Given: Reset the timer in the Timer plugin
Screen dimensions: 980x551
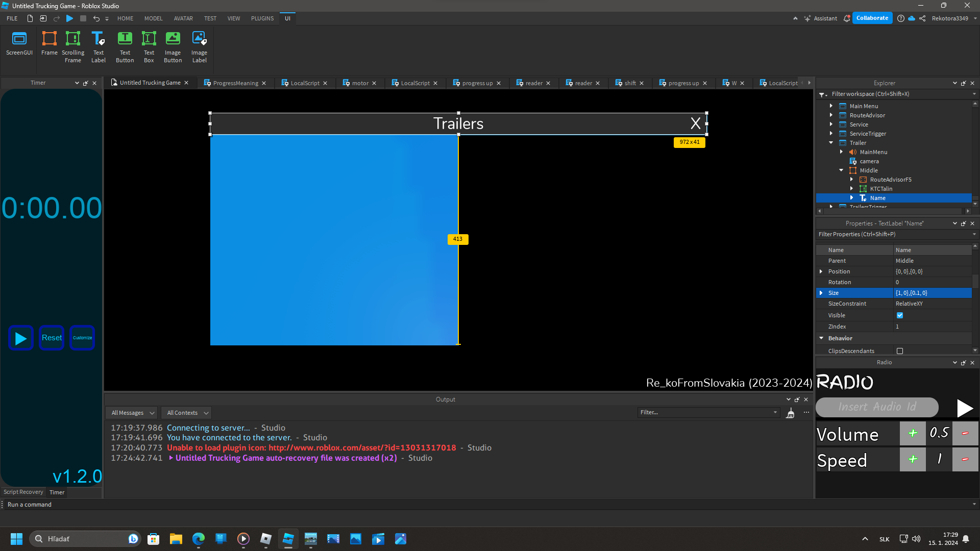Looking at the screenshot, I should point(51,337).
